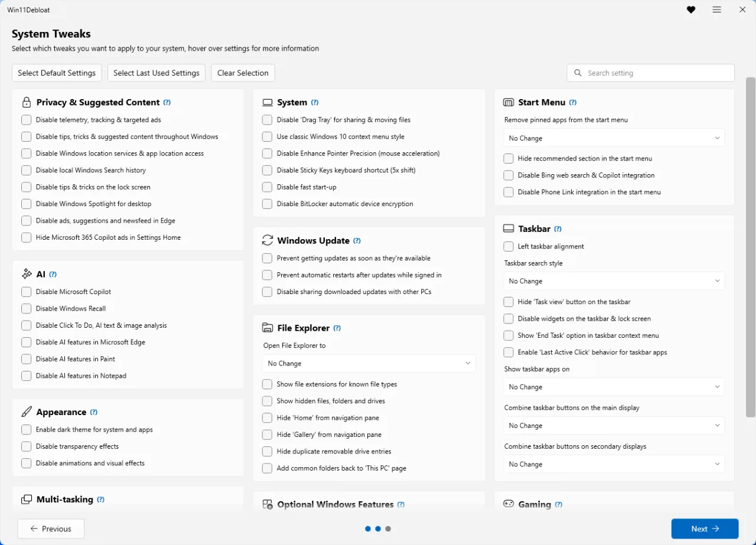Image resolution: width=756 pixels, height=545 pixels.
Task: Click the 'Search setting' input field
Action: 650,73
